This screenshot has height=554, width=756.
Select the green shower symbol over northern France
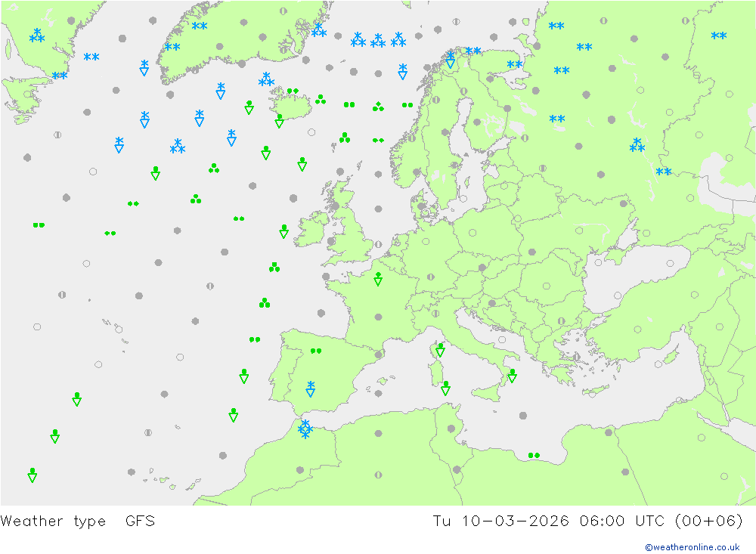(378, 279)
